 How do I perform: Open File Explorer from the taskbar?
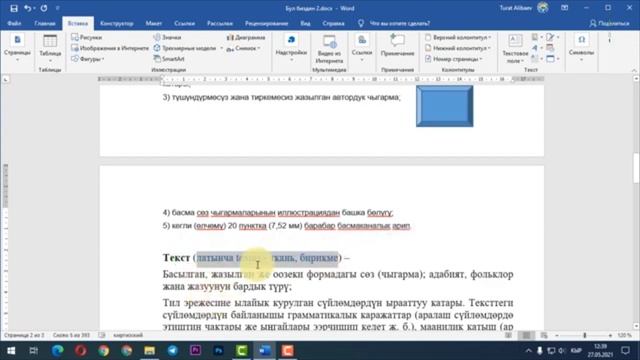[149, 351]
